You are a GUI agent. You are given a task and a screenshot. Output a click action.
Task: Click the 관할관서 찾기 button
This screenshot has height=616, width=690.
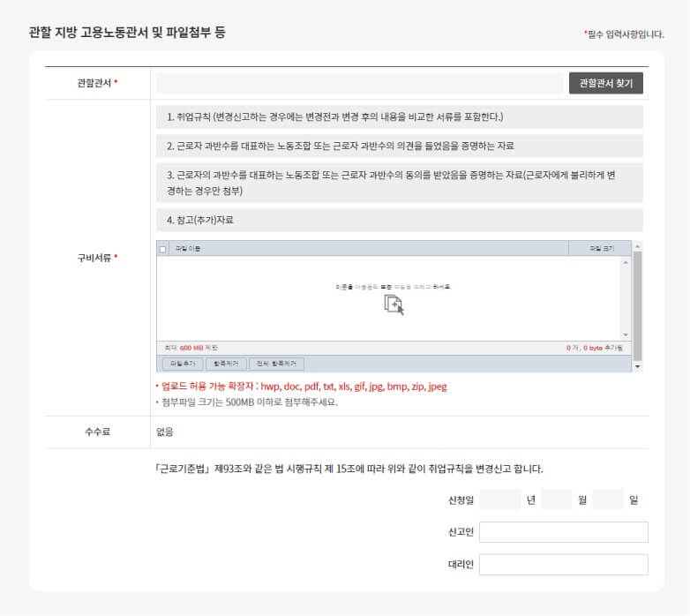[605, 83]
